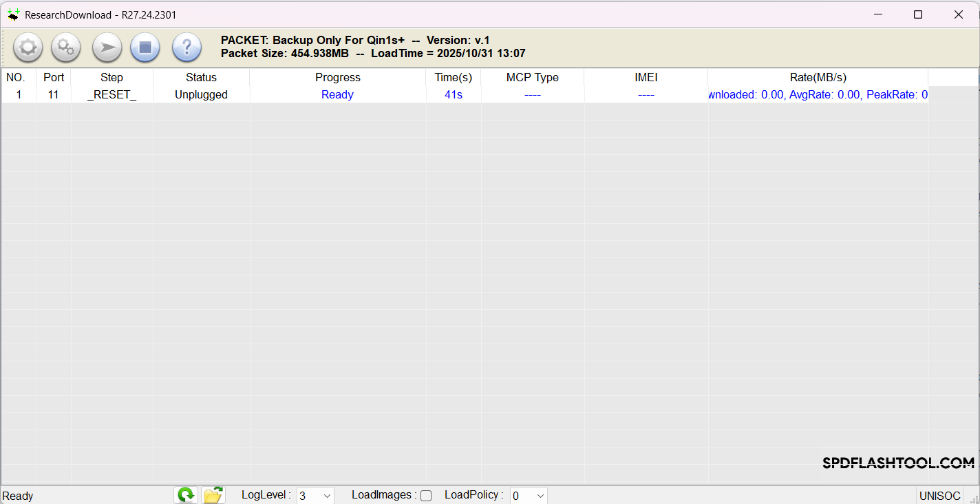Open Help via the question mark icon

pos(187,48)
